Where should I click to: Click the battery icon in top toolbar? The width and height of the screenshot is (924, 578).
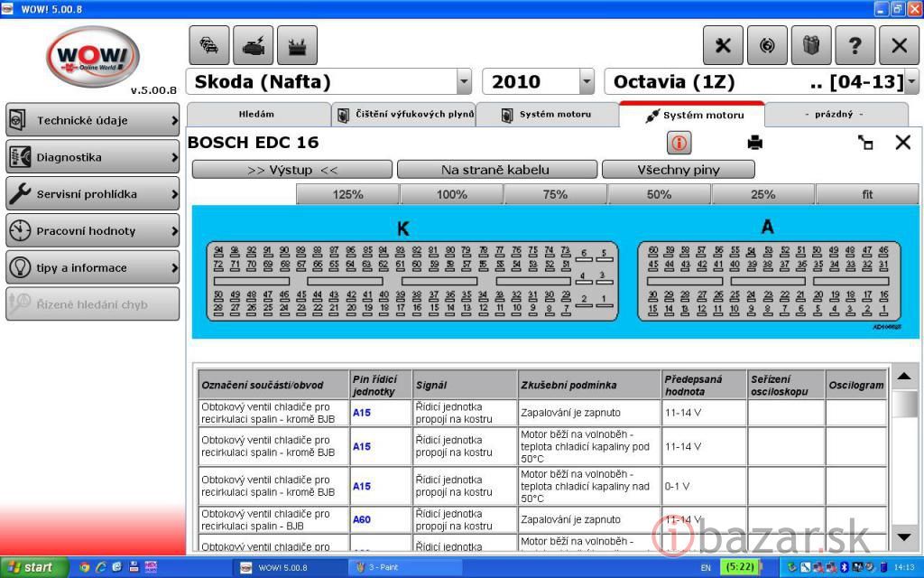(297, 45)
